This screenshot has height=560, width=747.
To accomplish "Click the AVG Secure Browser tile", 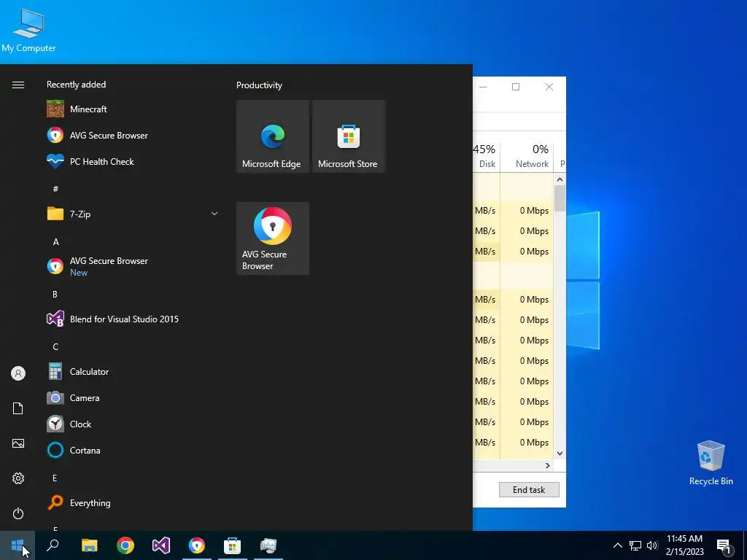I will 273,238.
